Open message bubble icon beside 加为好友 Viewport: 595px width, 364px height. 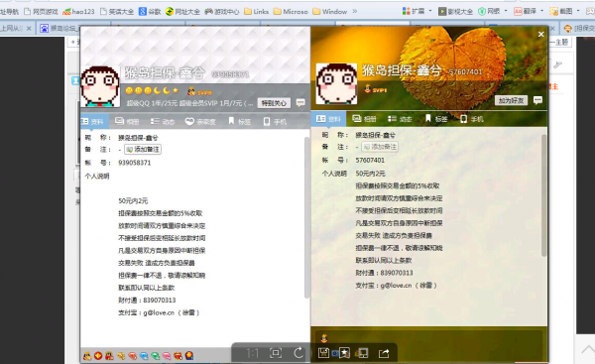(x=537, y=100)
